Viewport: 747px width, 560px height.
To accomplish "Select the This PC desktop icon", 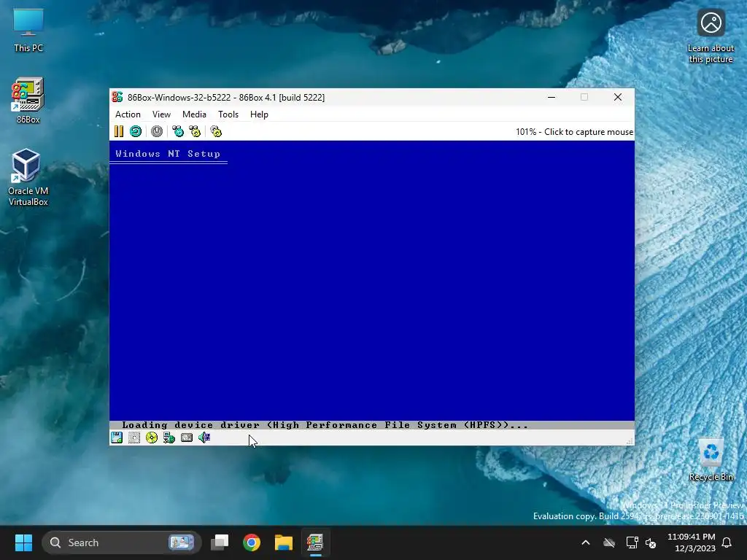I will (x=28, y=31).
